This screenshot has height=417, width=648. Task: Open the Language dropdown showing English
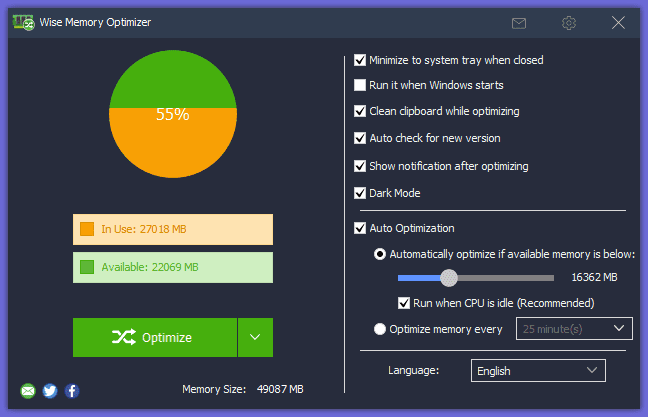[x=538, y=371]
